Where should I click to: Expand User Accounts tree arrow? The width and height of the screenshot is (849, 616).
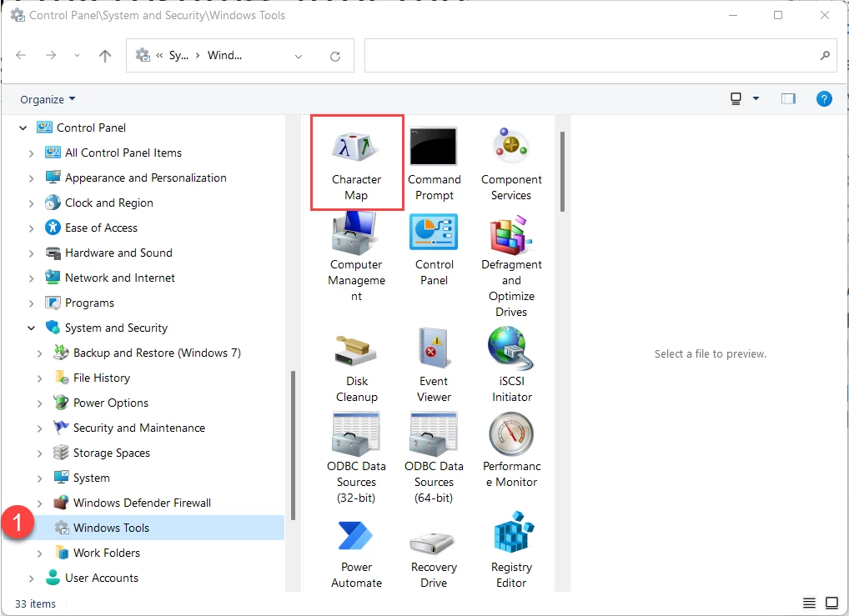tap(32, 578)
